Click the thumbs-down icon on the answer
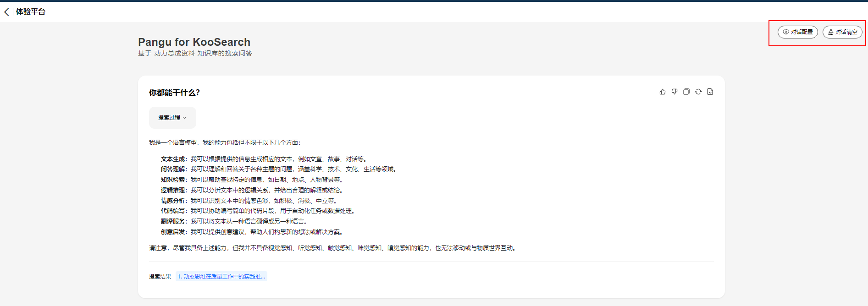 674,92
